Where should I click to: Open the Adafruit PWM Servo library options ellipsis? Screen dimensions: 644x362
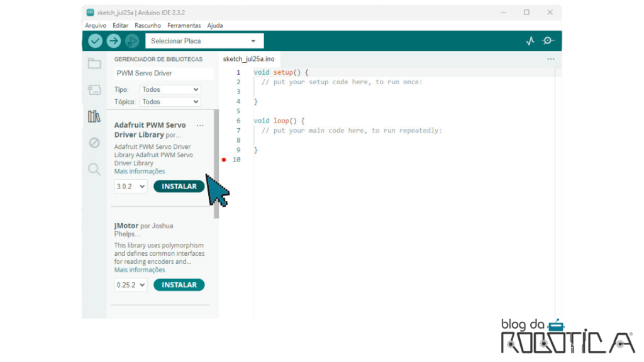(200, 126)
